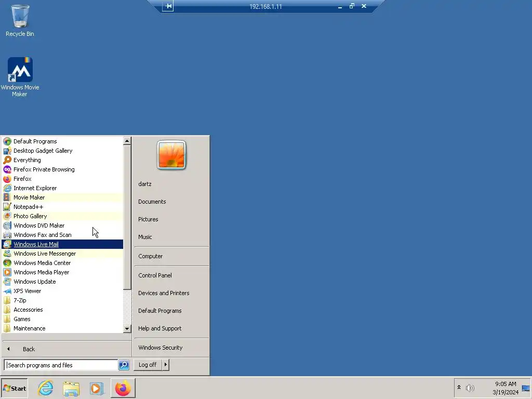
Task: Go Back to the main Start menu
Action: click(66, 349)
